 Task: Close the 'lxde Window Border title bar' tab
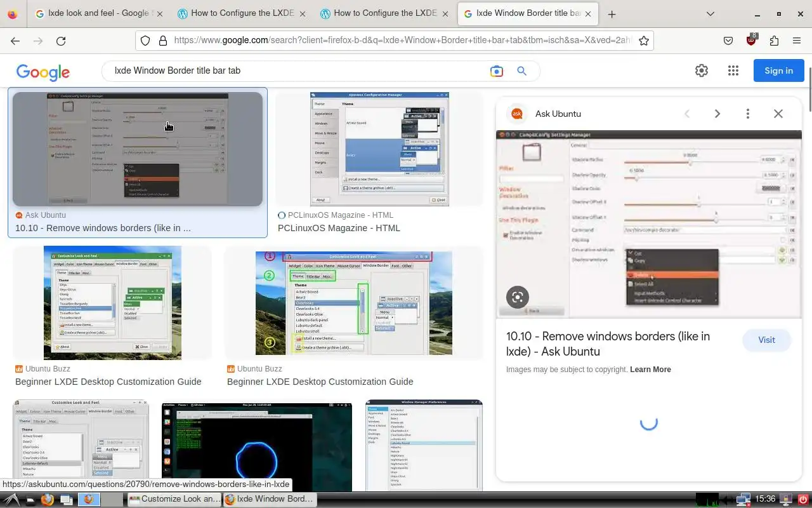589,14
